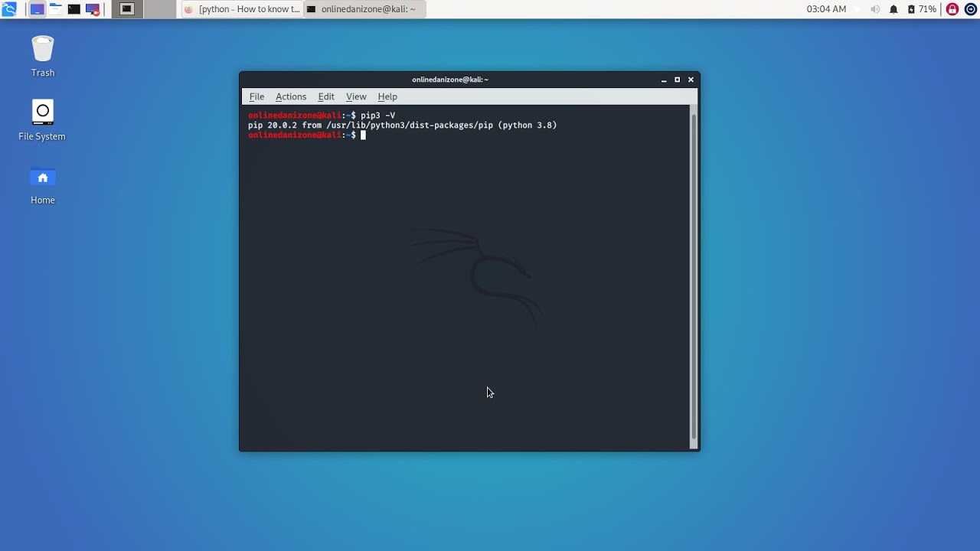Open the Kali applications menu
This screenshot has height=551, width=980.
click(9, 8)
